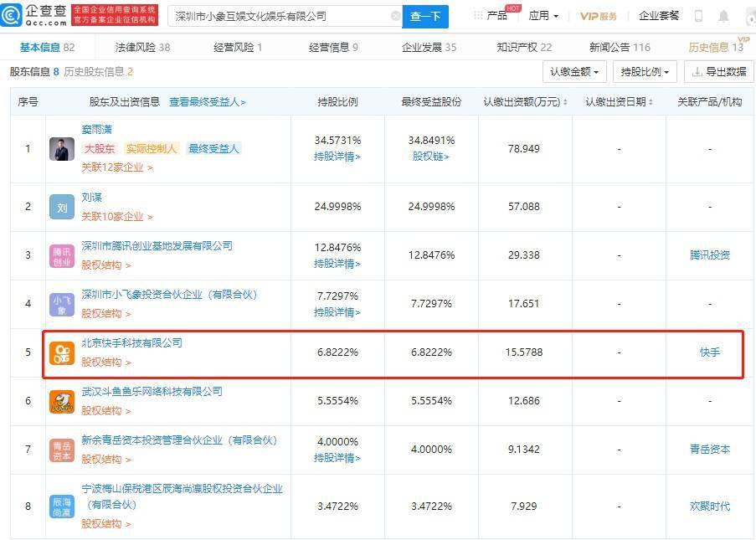
Task: Switch to 基本信息 tab
Action: pyautogui.click(x=47, y=47)
